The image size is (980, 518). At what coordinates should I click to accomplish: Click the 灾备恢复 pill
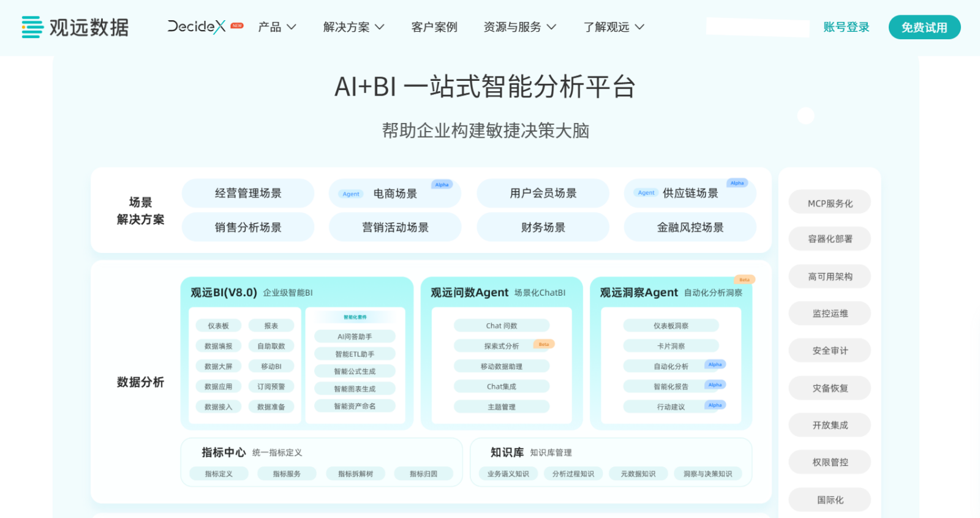[830, 388]
